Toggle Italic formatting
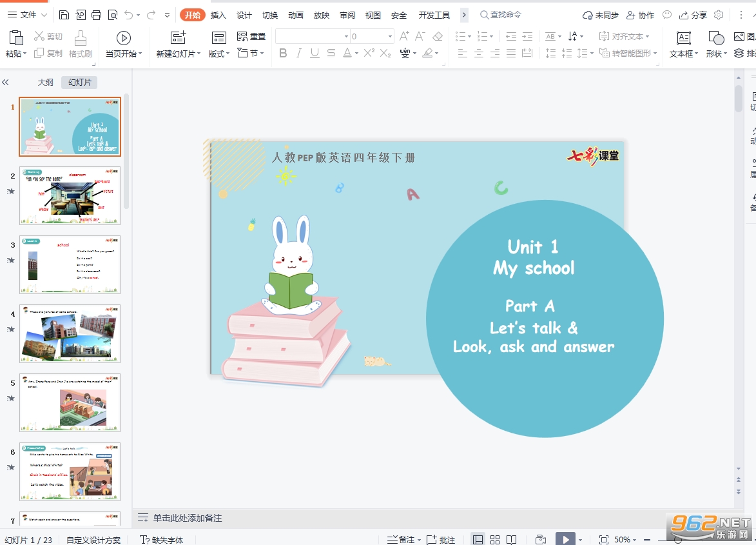 (x=299, y=53)
